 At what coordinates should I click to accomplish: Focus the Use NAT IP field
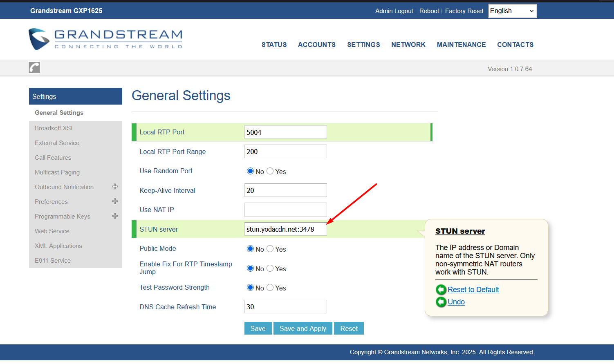coord(286,210)
